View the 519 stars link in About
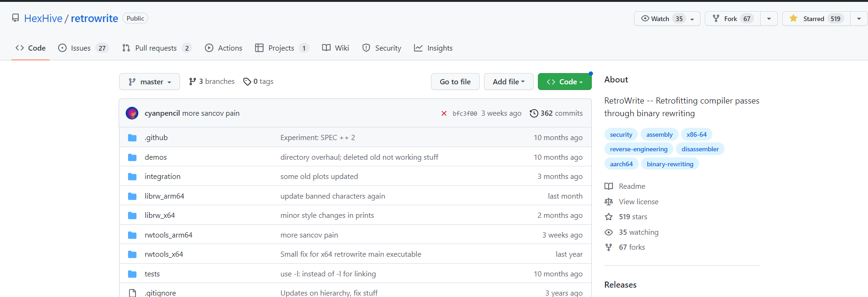 (626, 216)
